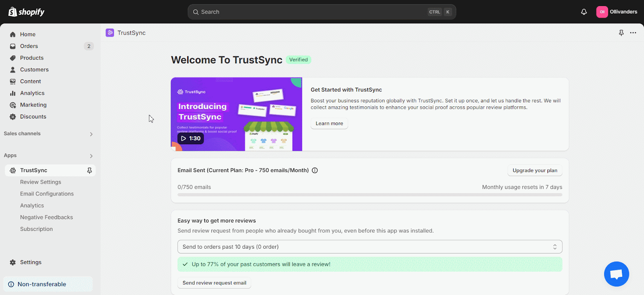Click the Discounts badge icon
Image resolution: width=644 pixels, height=295 pixels.
pos(13,116)
